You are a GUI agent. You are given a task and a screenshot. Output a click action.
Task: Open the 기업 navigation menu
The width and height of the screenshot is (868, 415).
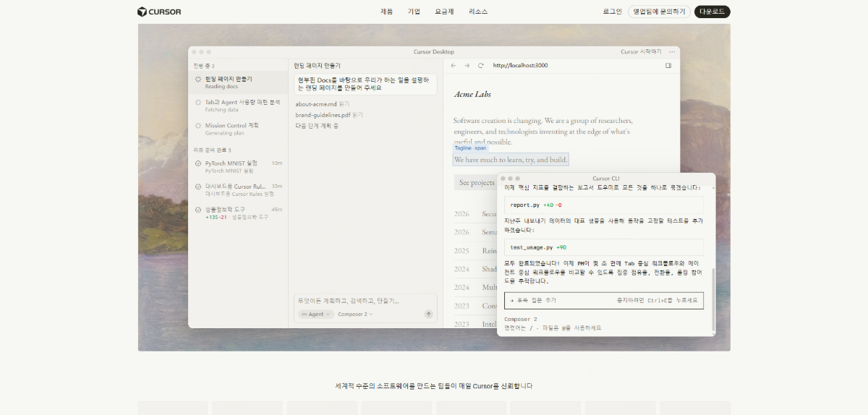(x=414, y=12)
